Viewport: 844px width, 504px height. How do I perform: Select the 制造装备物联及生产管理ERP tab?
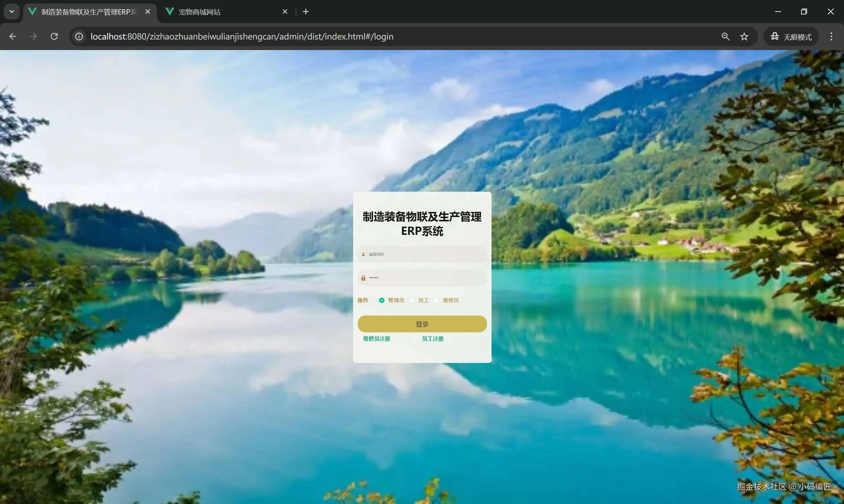[x=88, y=12]
